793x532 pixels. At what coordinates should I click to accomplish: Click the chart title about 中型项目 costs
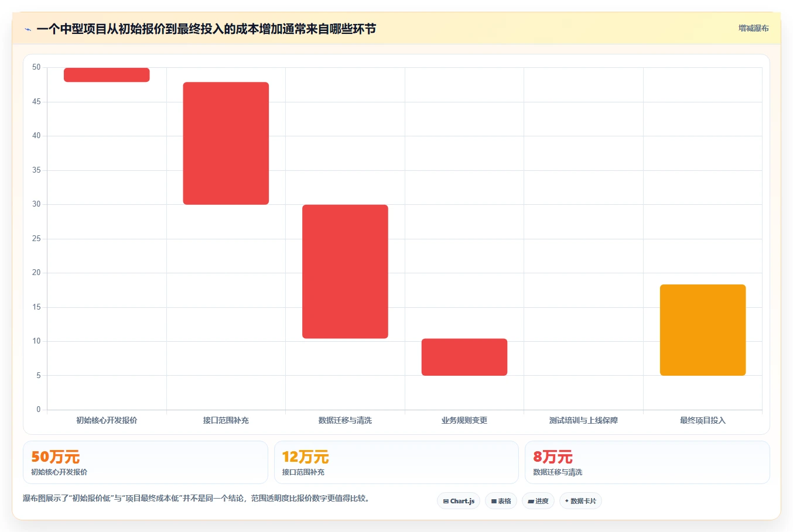[206, 29]
